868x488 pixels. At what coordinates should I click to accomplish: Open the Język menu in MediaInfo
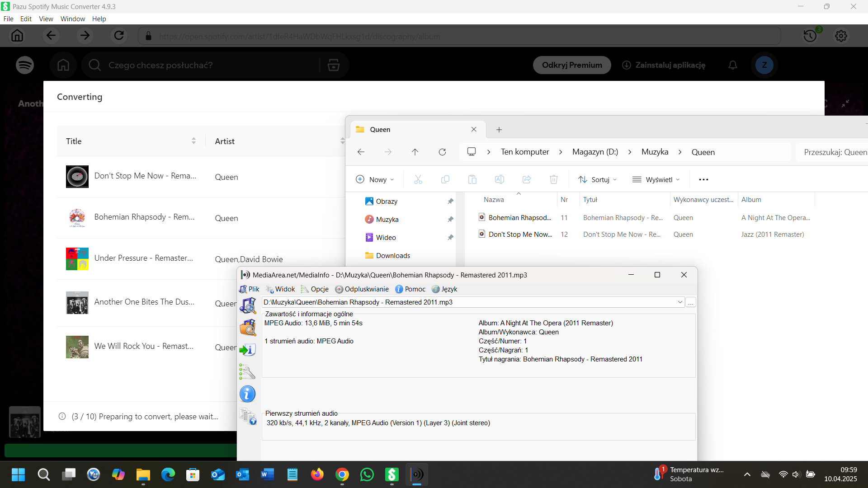click(x=445, y=289)
